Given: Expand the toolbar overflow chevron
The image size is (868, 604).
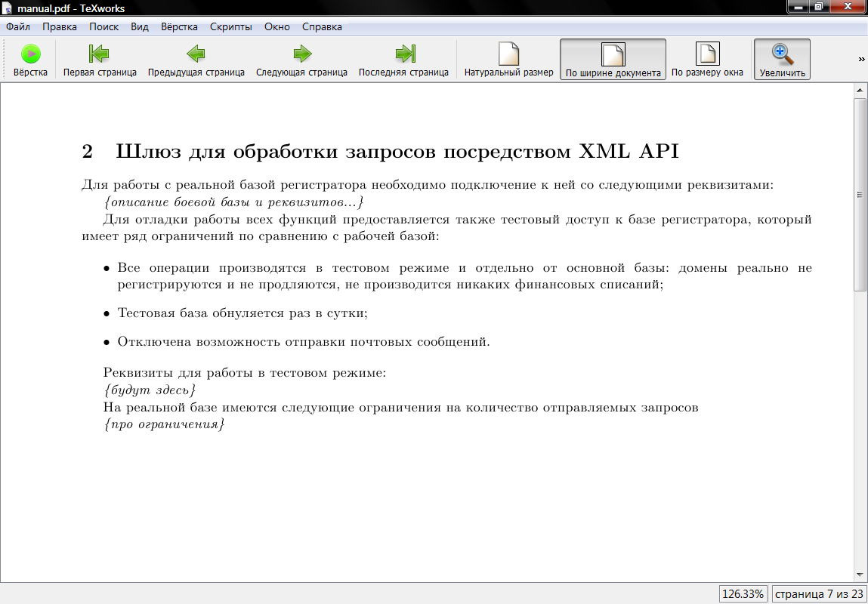Looking at the screenshot, I should (x=861, y=60).
